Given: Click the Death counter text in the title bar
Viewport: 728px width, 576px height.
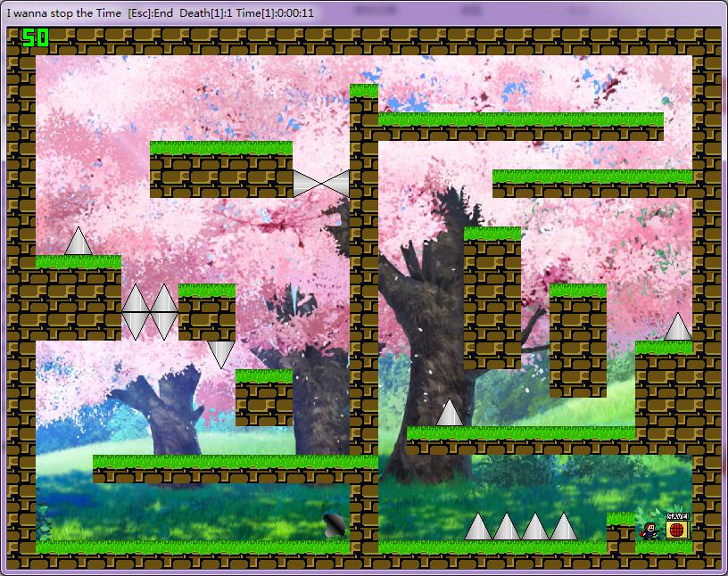Looking at the screenshot, I should pos(206,13).
